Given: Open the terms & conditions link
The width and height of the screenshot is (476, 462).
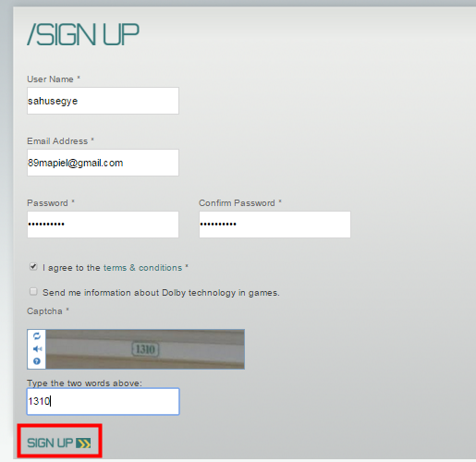Looking at the screenshot, I should coord(142,268).
